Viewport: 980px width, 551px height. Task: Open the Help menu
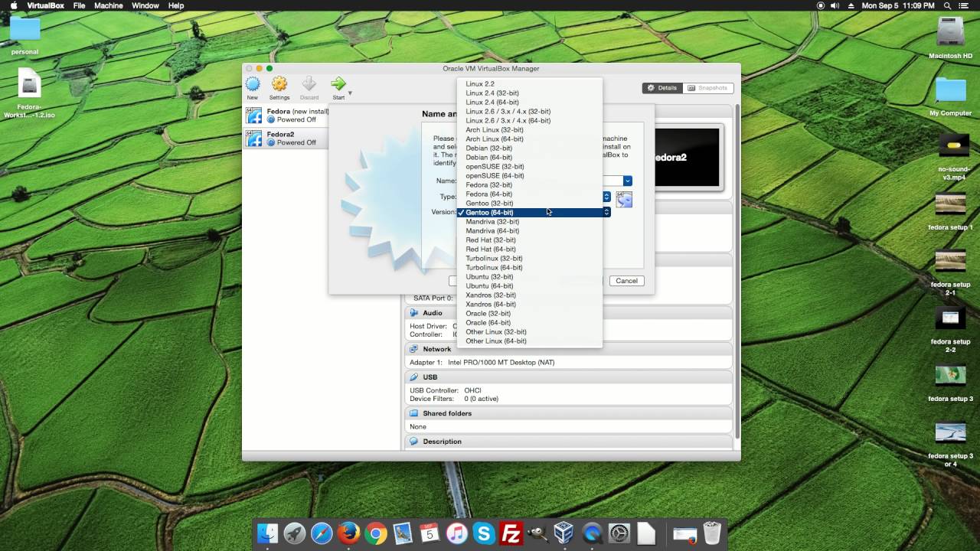tap(176, 5)
